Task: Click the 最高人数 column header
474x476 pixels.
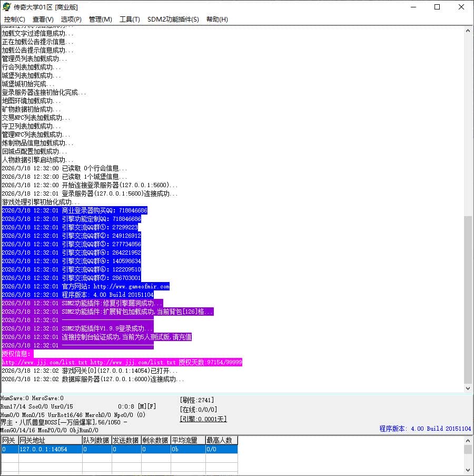Action: click(x=221, y=440)
